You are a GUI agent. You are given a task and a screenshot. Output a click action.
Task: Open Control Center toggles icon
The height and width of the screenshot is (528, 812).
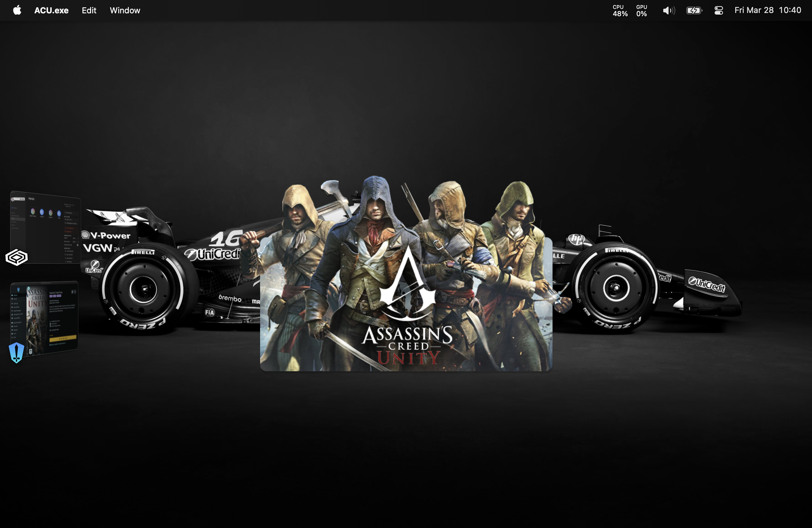click(718, 10)
